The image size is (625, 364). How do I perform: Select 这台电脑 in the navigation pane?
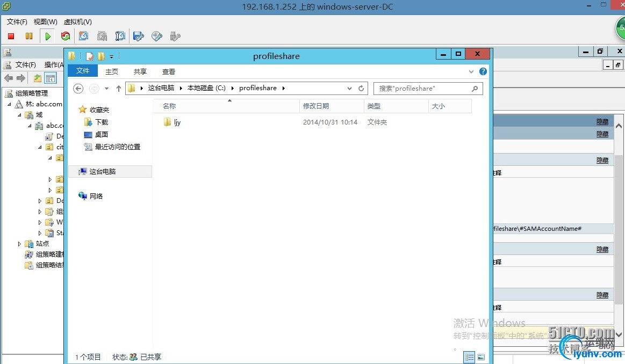pyautogui.click(x=110, y=172)
